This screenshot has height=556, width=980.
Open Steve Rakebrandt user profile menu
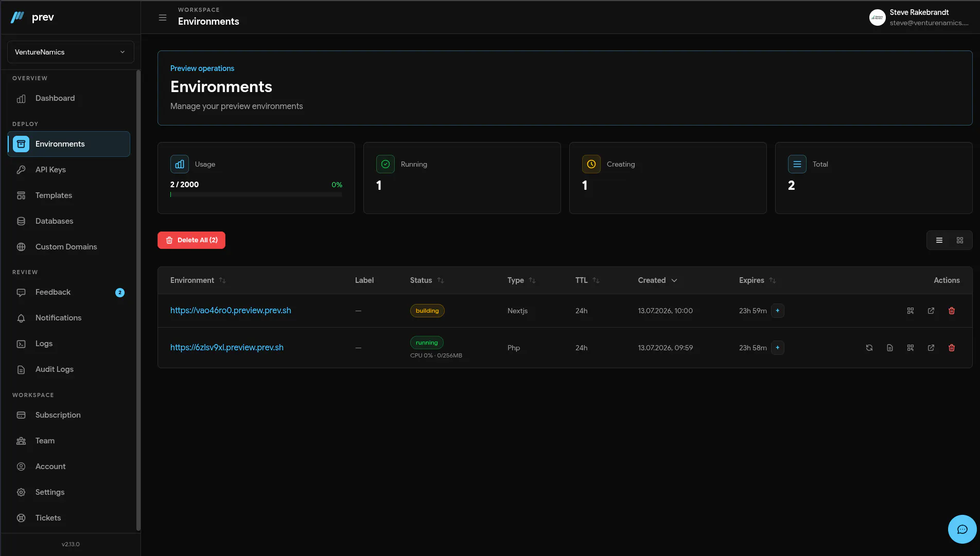pos(919,17)
